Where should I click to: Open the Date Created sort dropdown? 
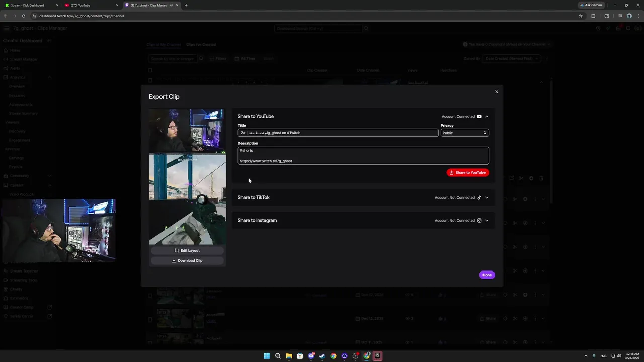512,58
